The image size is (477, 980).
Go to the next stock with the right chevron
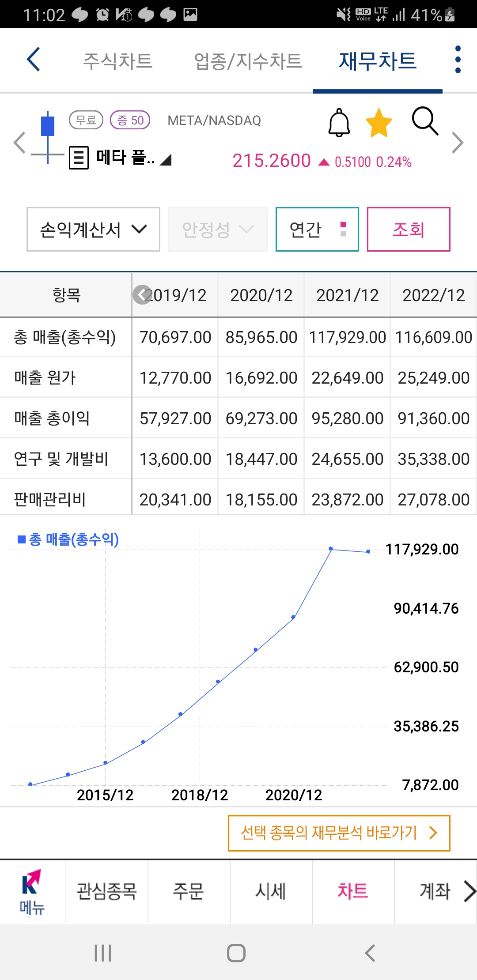pyautogui.click(x=458, y=143)
